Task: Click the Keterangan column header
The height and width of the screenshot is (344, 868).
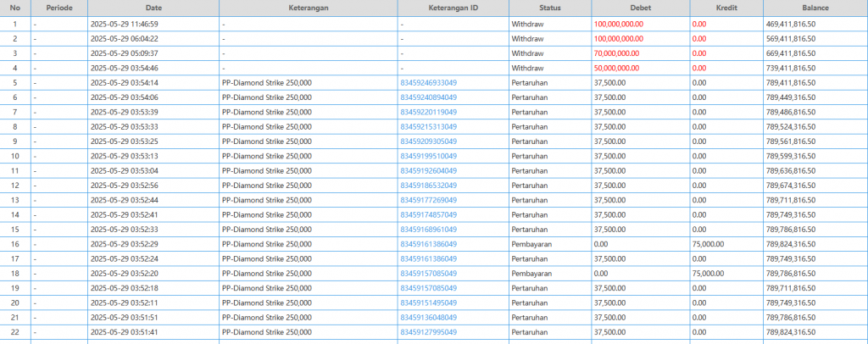Action: [309, 8]
